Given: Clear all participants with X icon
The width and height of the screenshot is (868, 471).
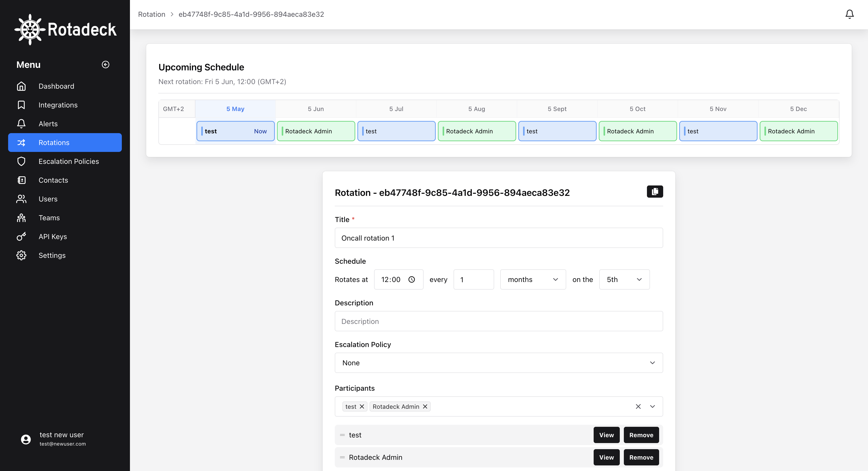Looking at the screenshot, I should 638,406.
